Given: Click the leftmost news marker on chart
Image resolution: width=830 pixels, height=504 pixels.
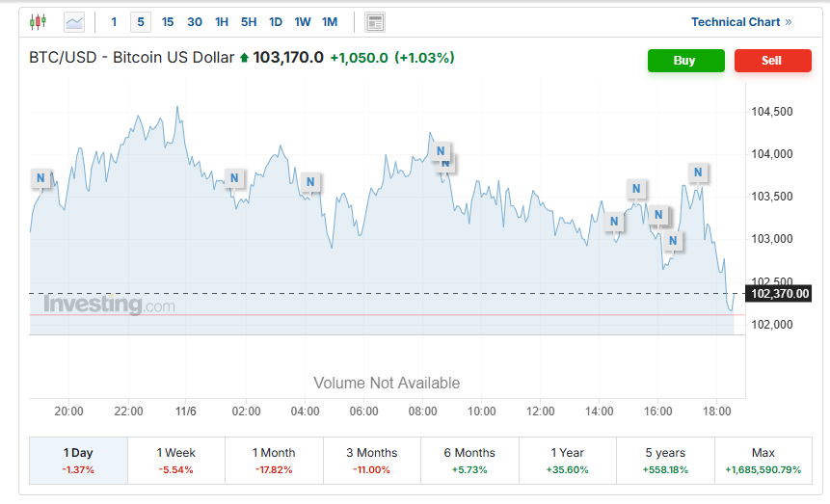Looking at the screenshot, I should tap(40, 178).
